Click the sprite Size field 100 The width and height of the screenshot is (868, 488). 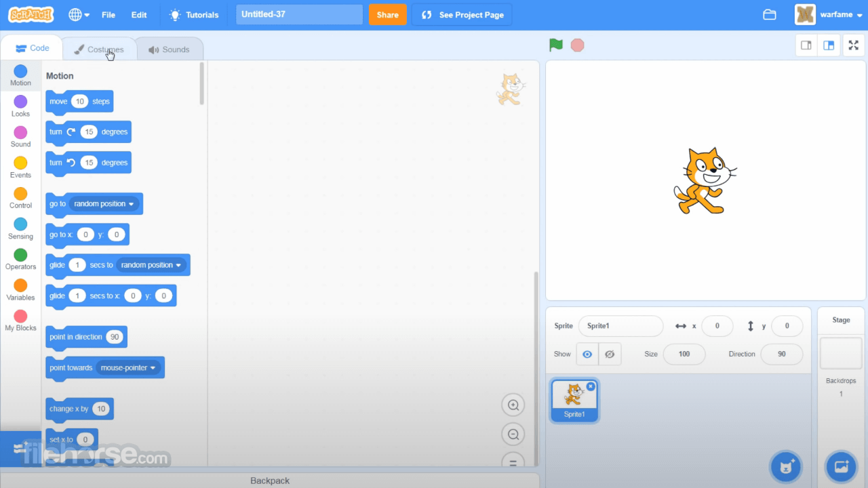tap(684, 354)
